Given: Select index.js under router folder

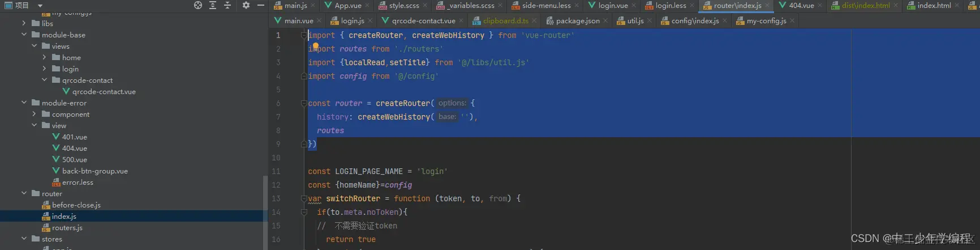Looking at the screenshot, I should coord(64,216).
